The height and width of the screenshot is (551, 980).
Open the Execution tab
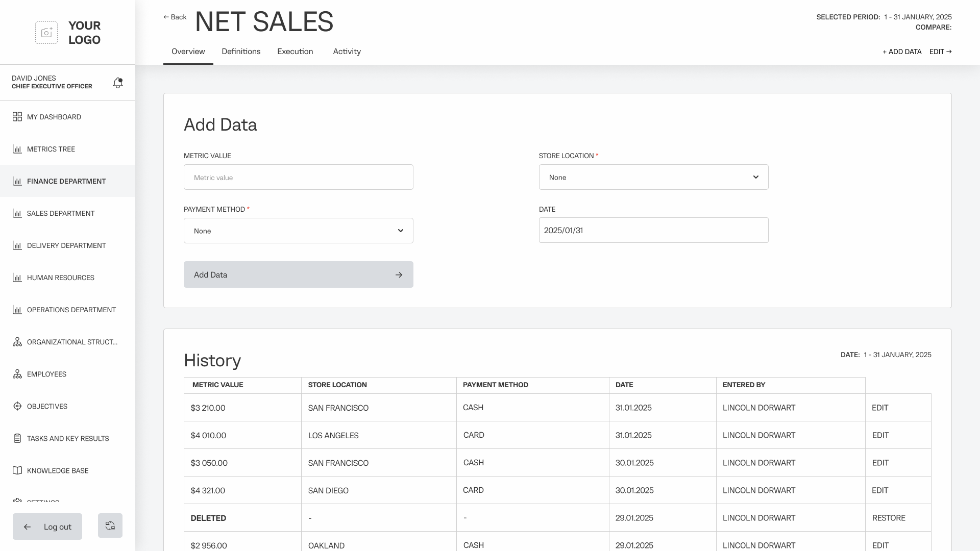point(295,52)
